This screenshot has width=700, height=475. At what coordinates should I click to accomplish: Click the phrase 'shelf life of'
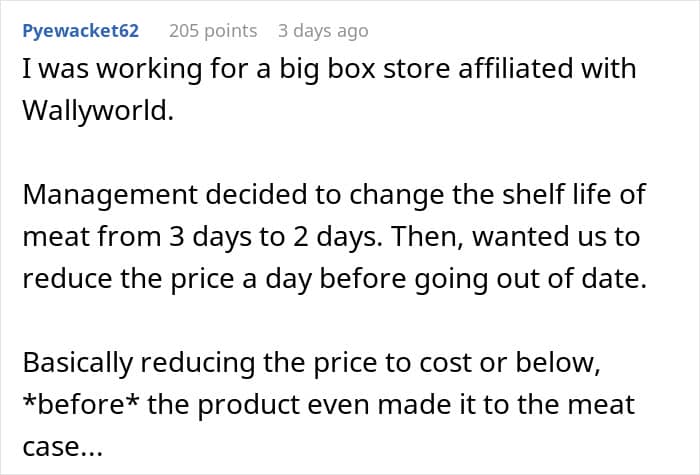point(574,194)
